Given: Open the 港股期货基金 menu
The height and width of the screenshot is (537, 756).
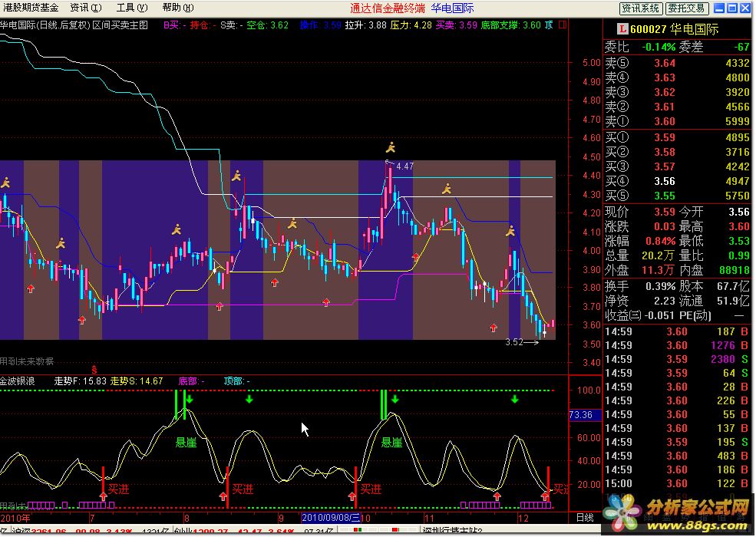Looking at the screenshot, I should [31, 8].
